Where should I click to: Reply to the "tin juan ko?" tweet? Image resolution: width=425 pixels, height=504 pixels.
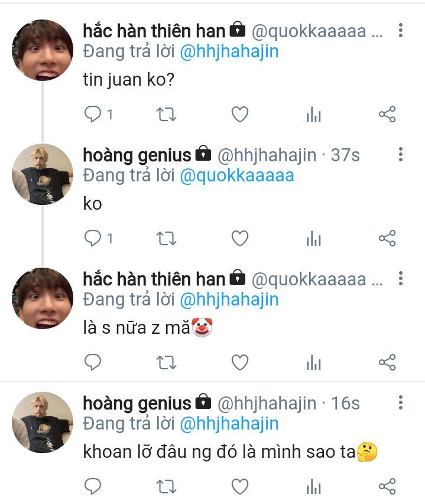[93, 114]
